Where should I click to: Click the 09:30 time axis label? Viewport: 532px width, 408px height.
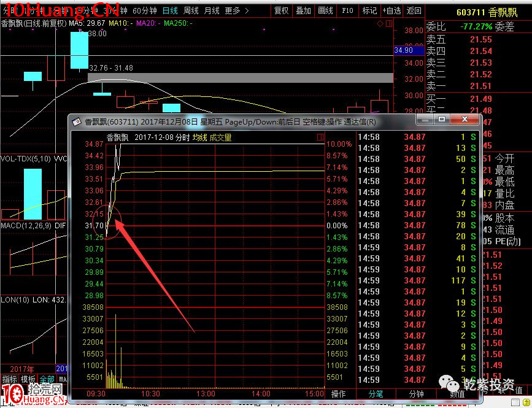point(96,394)
